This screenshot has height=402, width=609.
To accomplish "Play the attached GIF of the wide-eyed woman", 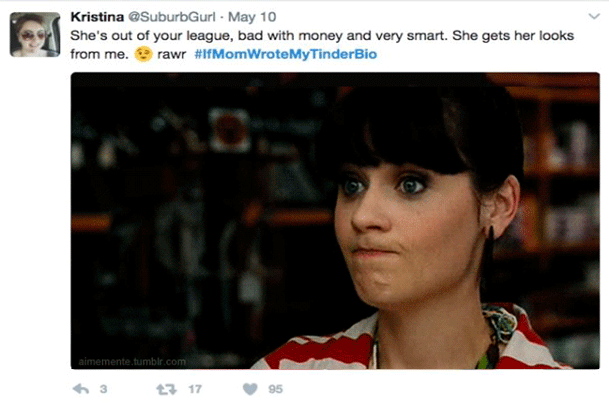I will click(335, 221).
